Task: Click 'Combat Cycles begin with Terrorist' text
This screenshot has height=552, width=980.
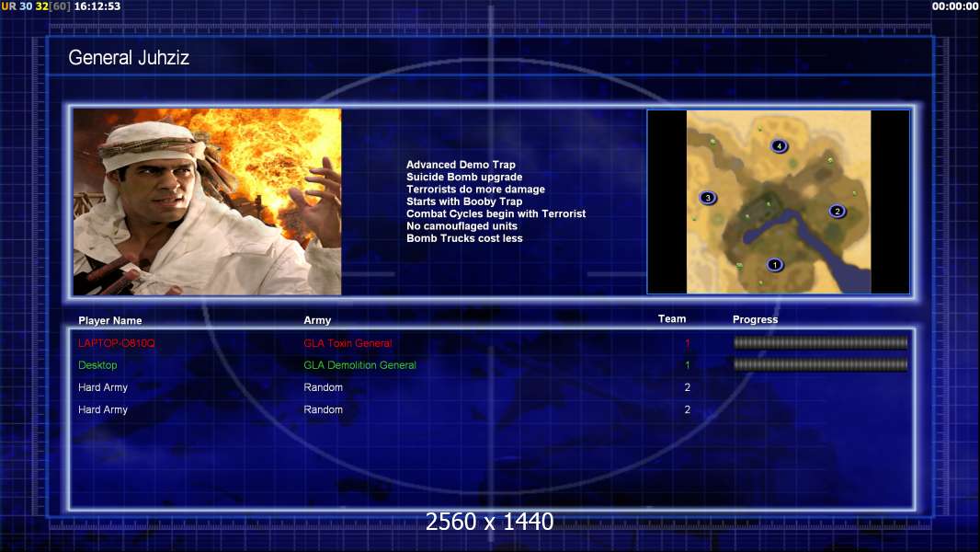Action: tap(496, 213)
